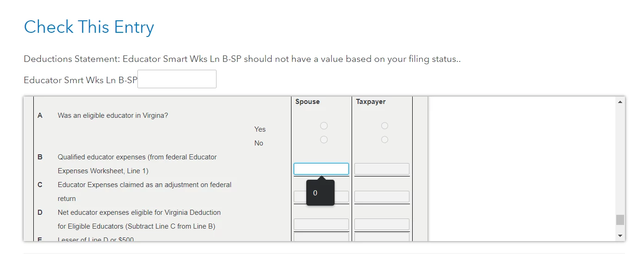This screenshot has width=644, height=267.
Task: Click Spouse Line E lesser of Line D field
Action: (x=321, y=237)
